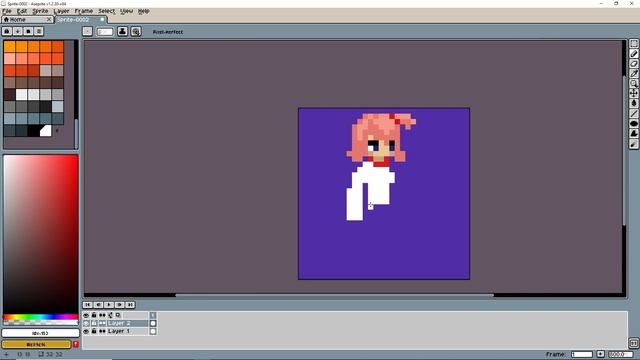Go to the last frame
The height and width of the screenshot is (360, 640).
[x=130, y=305]
